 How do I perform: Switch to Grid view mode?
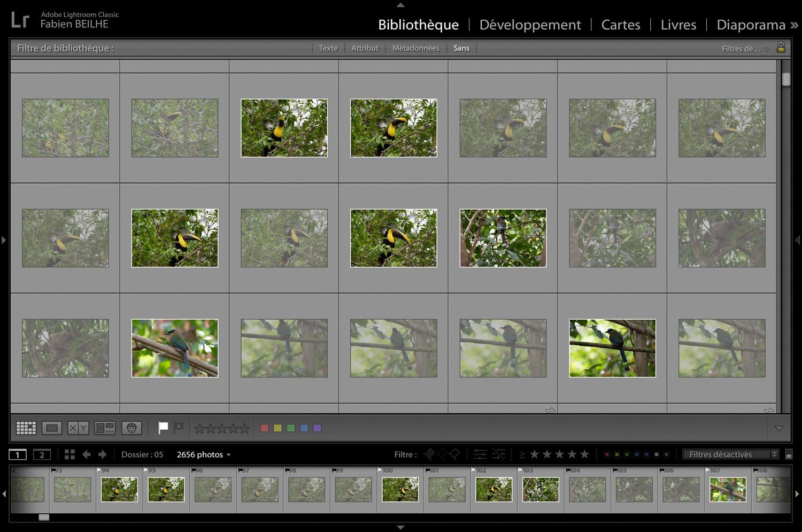[x=26, y=428]
